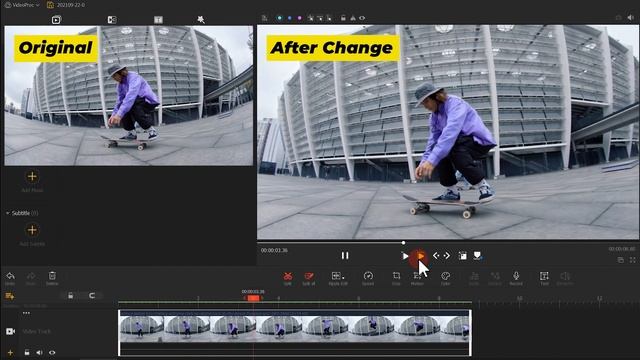Open the Transitions tab
Image resolution: width=640 pixels, height=360 pixels.
click(112, 20)
